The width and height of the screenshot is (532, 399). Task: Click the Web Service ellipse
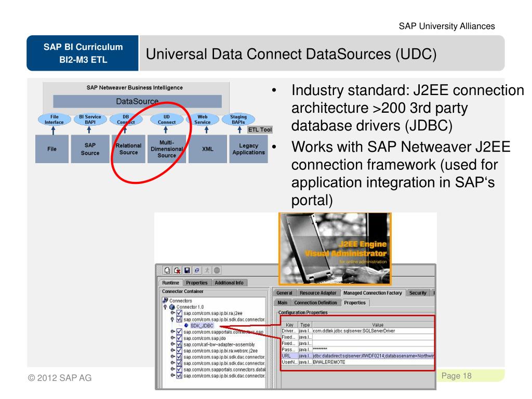(203, 119)
